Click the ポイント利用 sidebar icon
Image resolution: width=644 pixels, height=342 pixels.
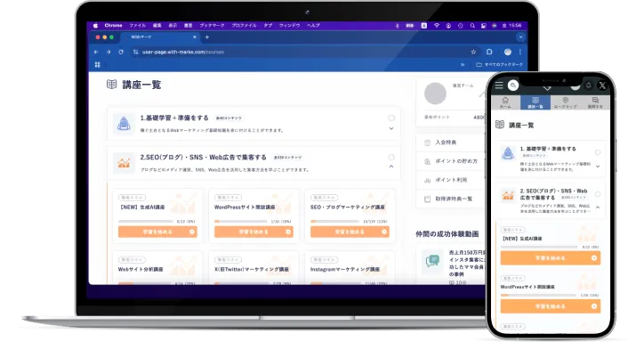tap(427, 180)
